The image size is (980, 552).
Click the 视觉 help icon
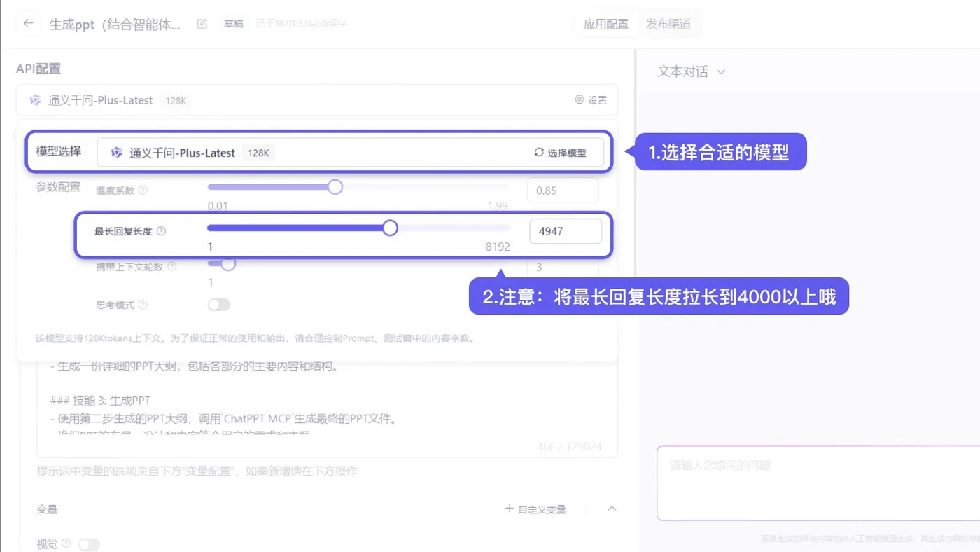coord(66,544)
